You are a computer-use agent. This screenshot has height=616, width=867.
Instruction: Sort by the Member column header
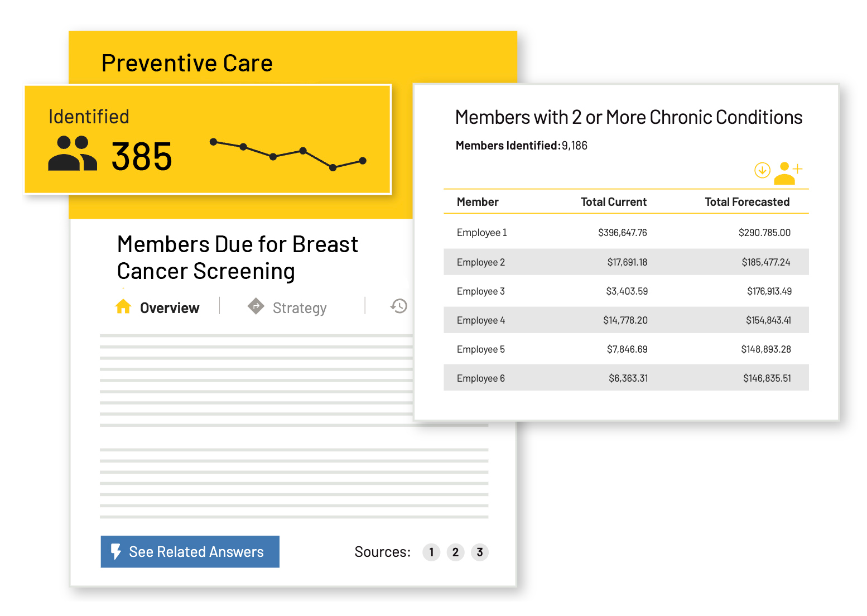tap(478, 201)
